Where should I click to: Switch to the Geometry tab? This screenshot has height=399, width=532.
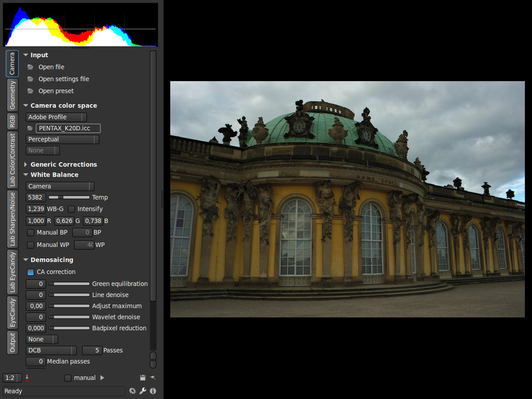(x=12, y=95)
